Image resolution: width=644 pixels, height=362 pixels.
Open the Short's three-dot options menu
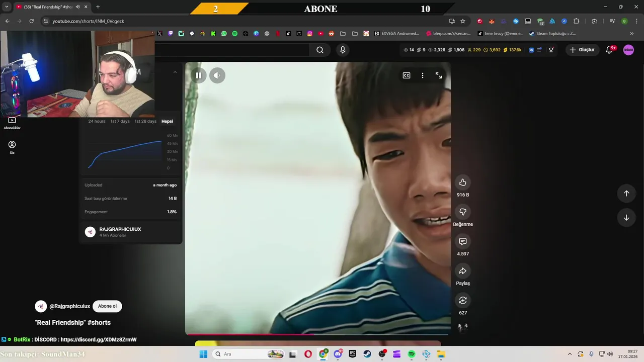pyautogui.click(x=423, y=75)
